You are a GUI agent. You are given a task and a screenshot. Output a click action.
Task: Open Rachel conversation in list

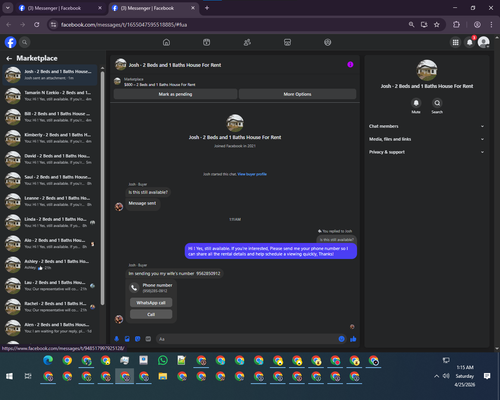coord(50,307)
